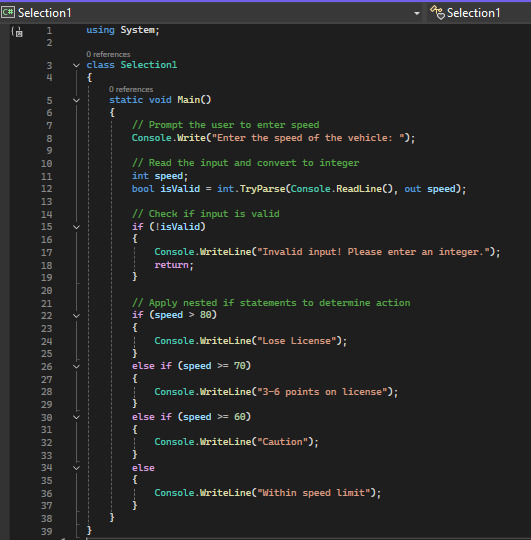Click the string "Lose License"
This screenshot has height=540, width=531.
point(297,341)
